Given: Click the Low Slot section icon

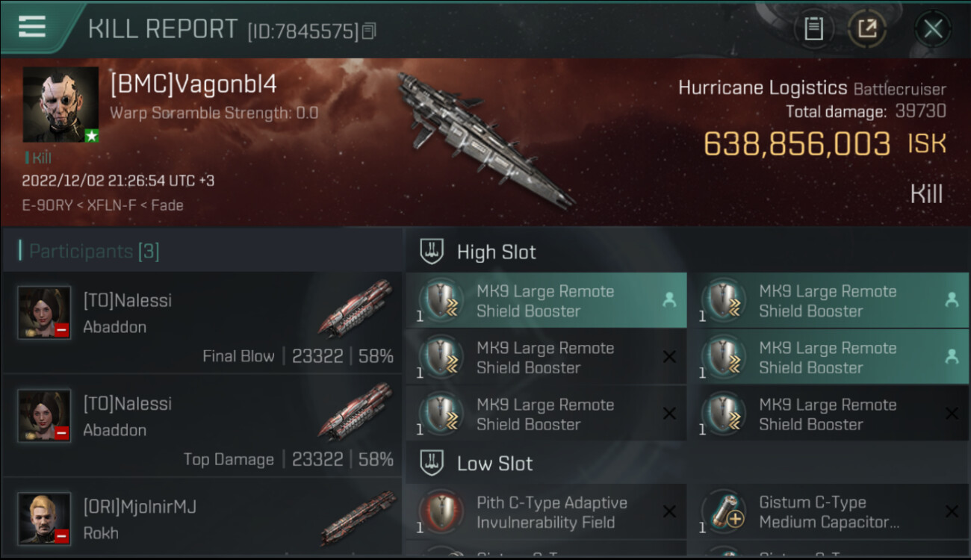Looking at the screenshot, I should 432,463.
